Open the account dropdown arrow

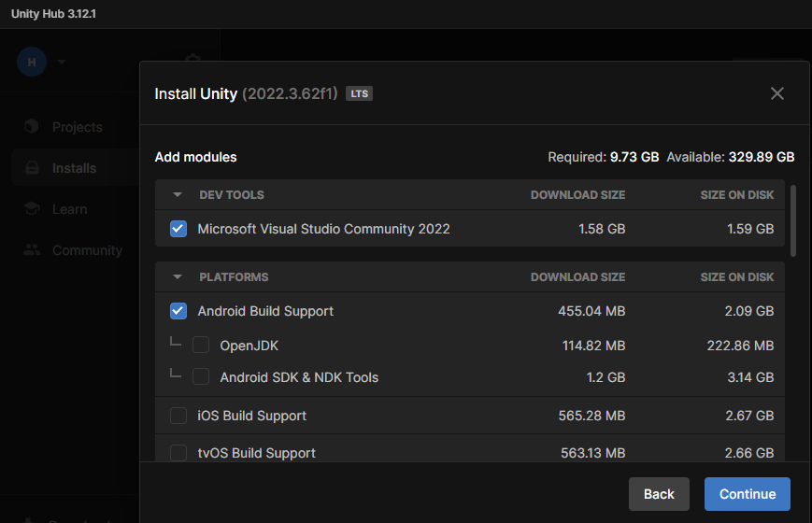point(62,63)
